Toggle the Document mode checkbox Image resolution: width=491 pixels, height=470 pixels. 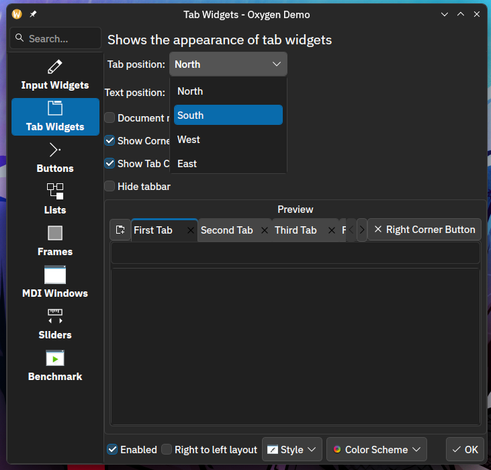point(110,118)
